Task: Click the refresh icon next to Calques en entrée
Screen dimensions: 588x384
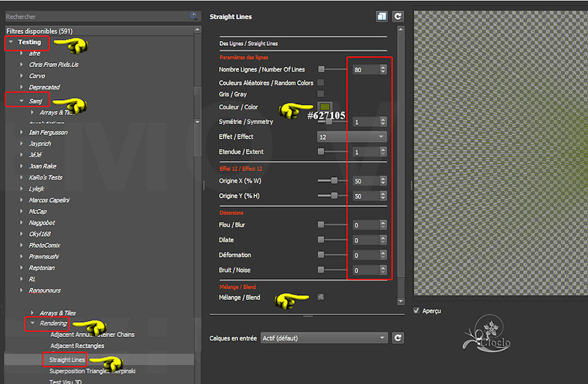Action: (398, 338)
